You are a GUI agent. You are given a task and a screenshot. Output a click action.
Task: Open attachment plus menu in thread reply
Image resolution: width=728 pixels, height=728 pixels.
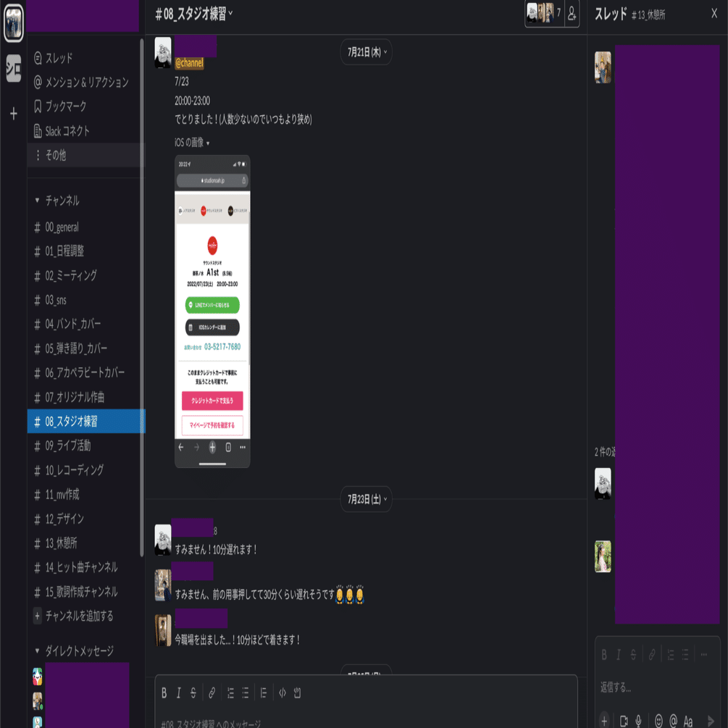click(x=604, y=721)
